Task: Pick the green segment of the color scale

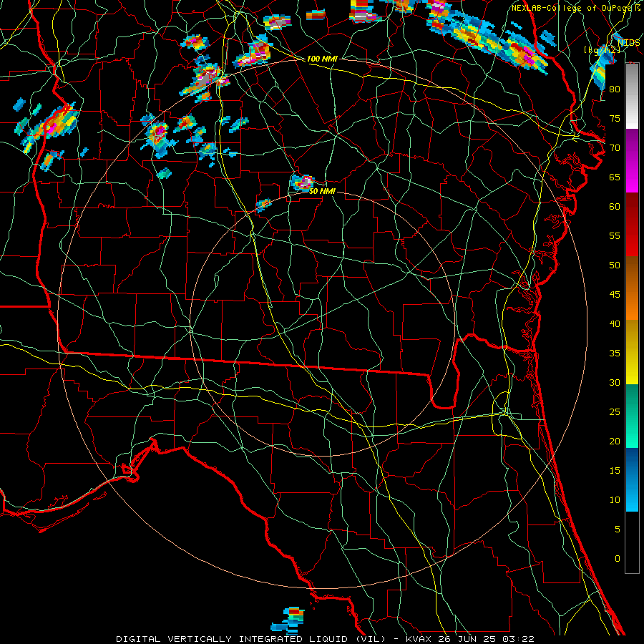Action: (632, 416)
